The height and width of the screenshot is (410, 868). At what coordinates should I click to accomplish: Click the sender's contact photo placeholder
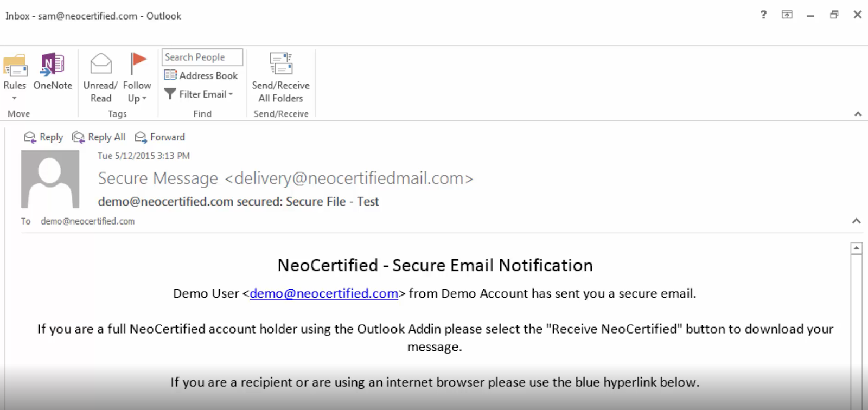(x=50, y=179)
